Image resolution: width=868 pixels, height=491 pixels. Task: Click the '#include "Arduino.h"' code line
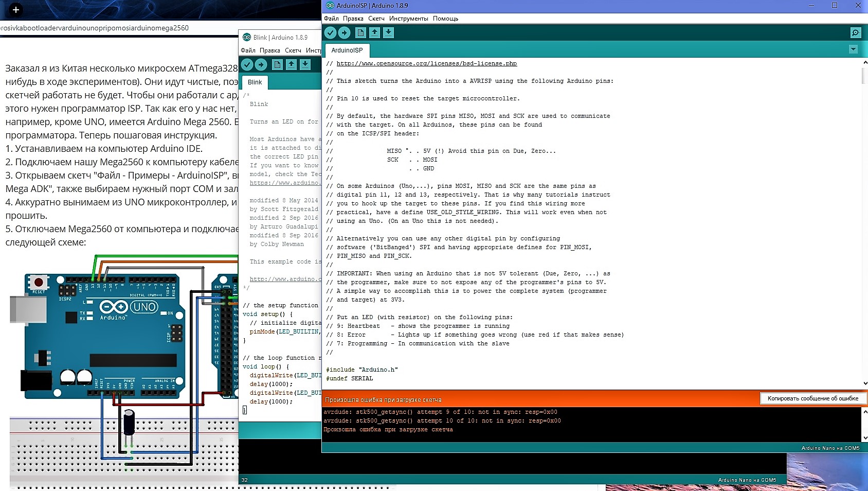coord(362,370)
